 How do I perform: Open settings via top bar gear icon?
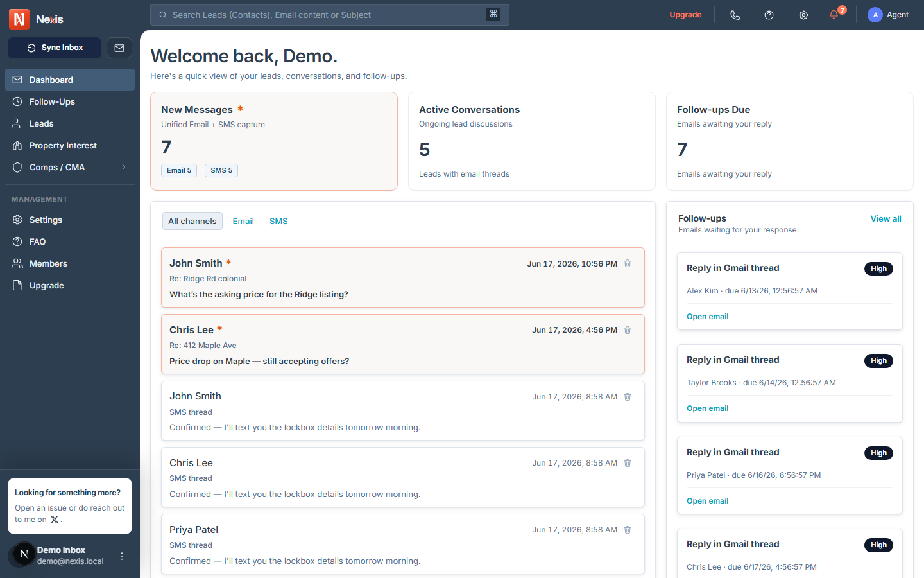pos(803,15)
